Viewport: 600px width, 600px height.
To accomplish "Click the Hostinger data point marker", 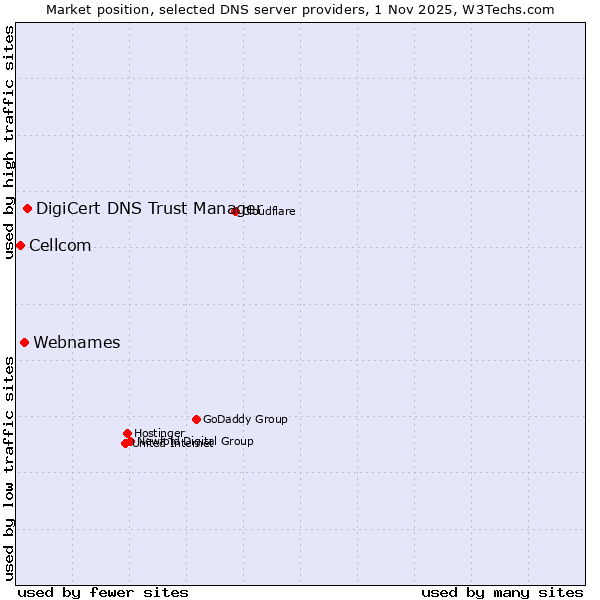I will coord(128,433).
